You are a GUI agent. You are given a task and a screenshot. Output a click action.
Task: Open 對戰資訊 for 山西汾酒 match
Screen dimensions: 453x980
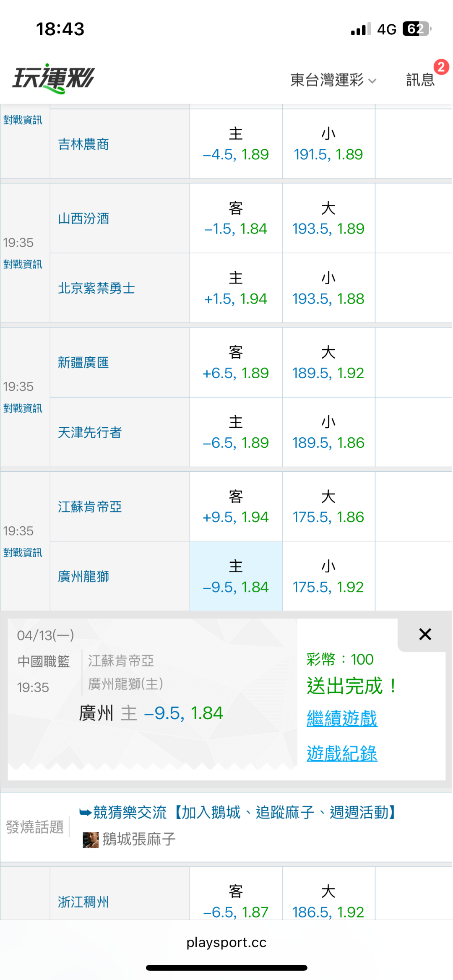(23, 264)
